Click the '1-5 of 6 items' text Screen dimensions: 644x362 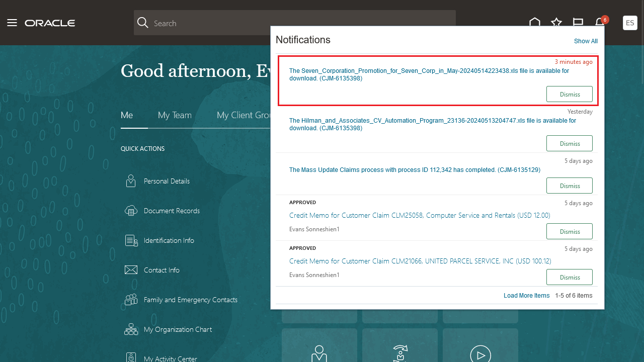(574, 296)
